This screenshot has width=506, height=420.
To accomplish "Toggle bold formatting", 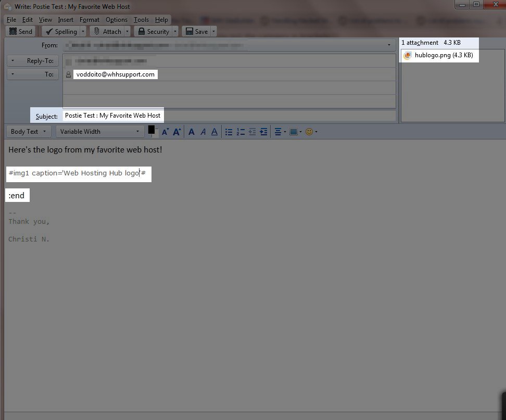I will tap(192, 132).
